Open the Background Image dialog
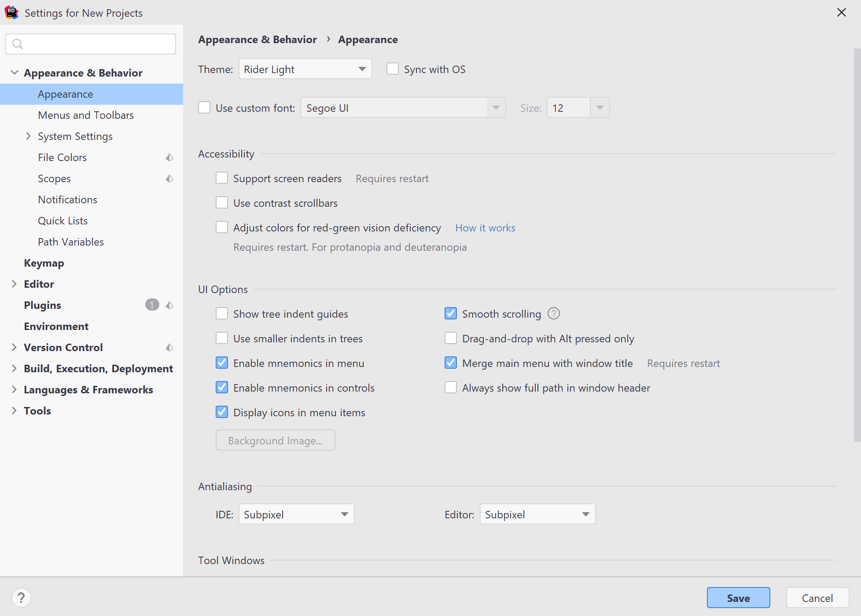861x616 pixels. (x=275, y=440)
